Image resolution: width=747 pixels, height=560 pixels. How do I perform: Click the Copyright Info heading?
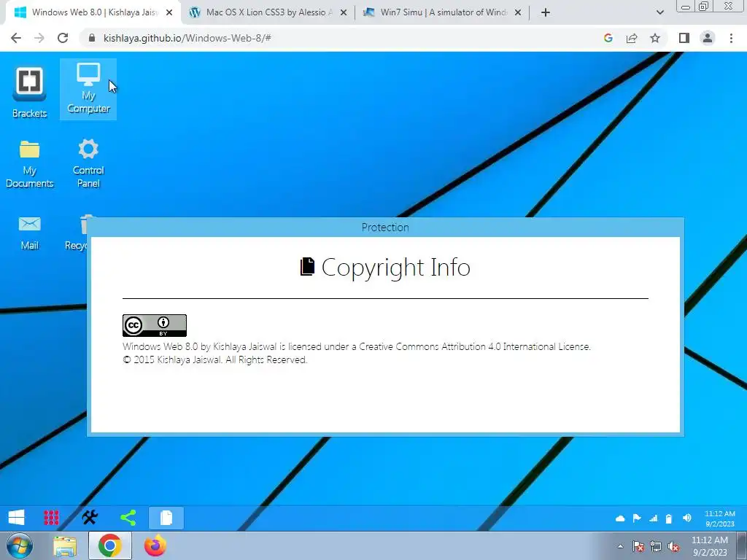(385, 267)
